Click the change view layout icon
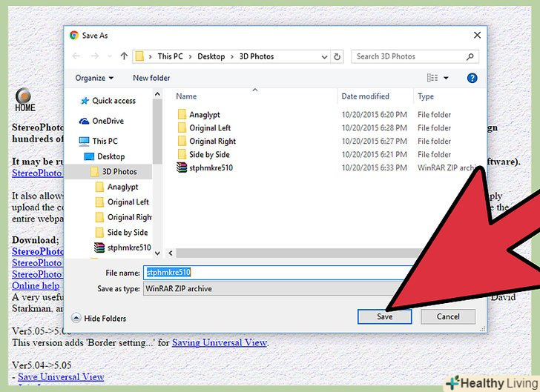The height and width of the screenshot is (392, 540). 432,78
